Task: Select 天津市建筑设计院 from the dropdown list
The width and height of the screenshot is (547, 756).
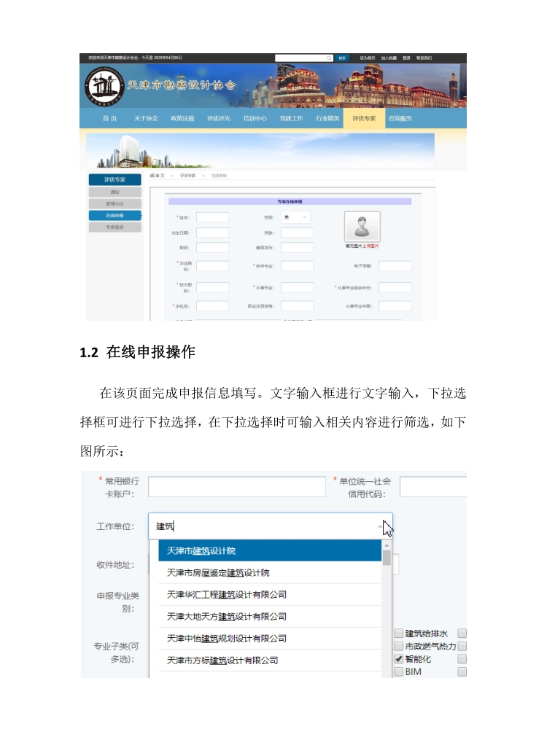Action: tap(265, 550)
